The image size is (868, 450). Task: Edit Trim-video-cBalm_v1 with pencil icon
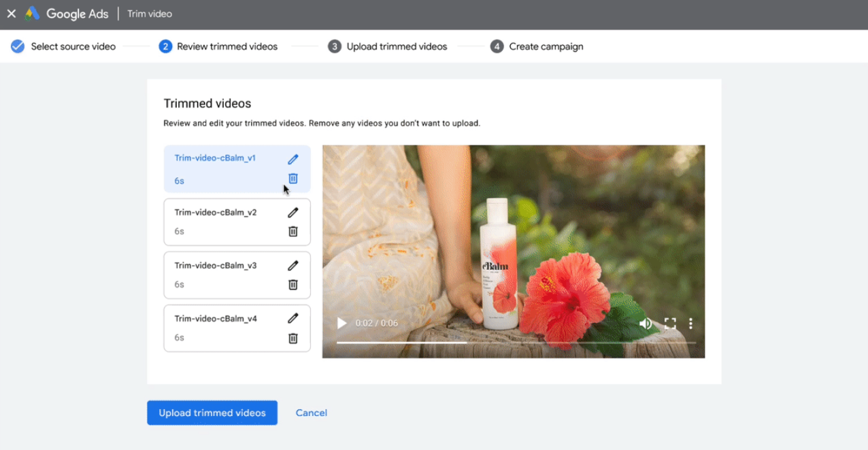293,159
